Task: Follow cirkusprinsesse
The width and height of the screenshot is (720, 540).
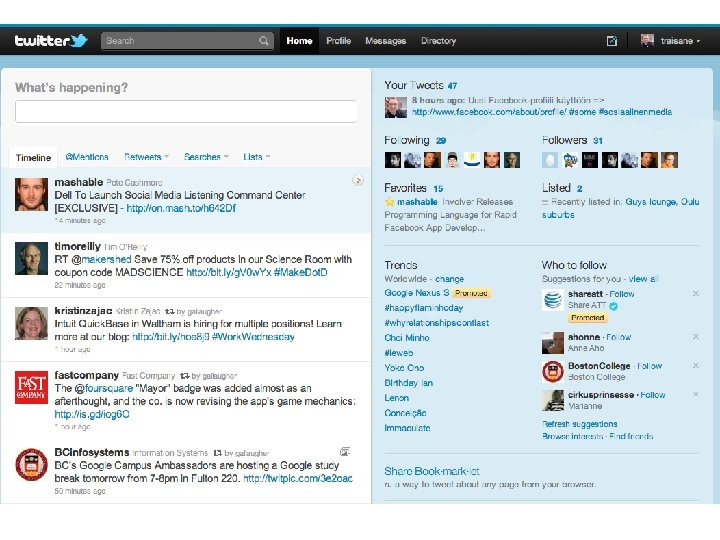Action: pyautogui.click(x=652, y=395)
